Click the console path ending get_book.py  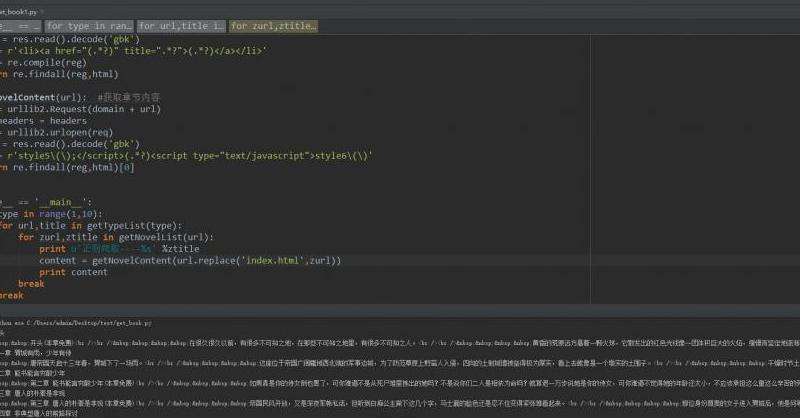coord(76,323)
